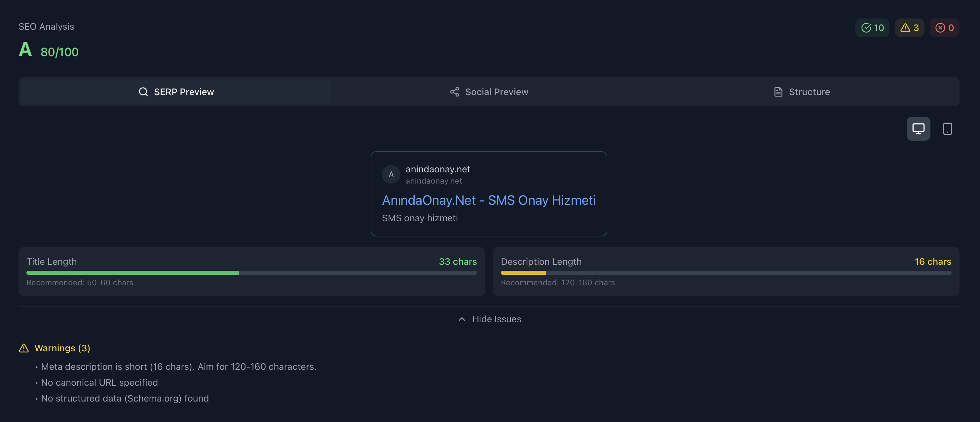
Task: Click the yellow triangle icon in warnings badge
Action: [905, 28]
